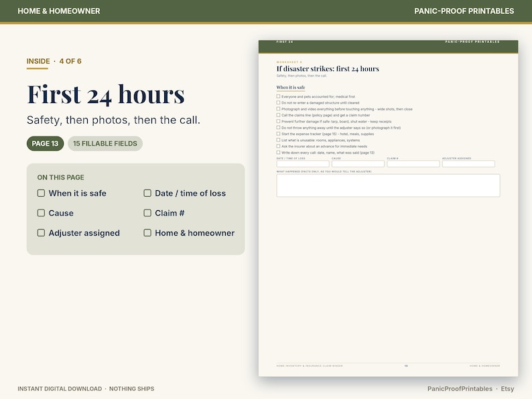
Task: Check the "Claim #" box in On This Page
Action: tap(147, 213)
